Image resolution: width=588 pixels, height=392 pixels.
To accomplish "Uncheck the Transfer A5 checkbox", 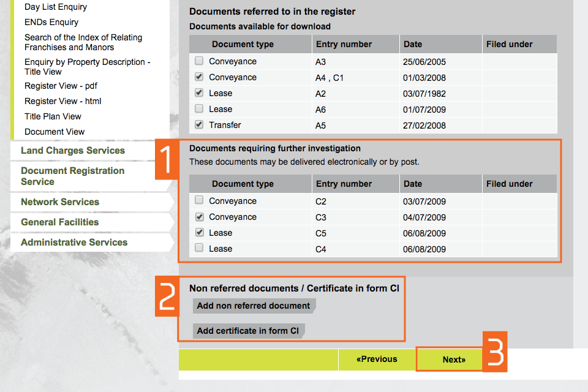I will [x=199, y=125].
